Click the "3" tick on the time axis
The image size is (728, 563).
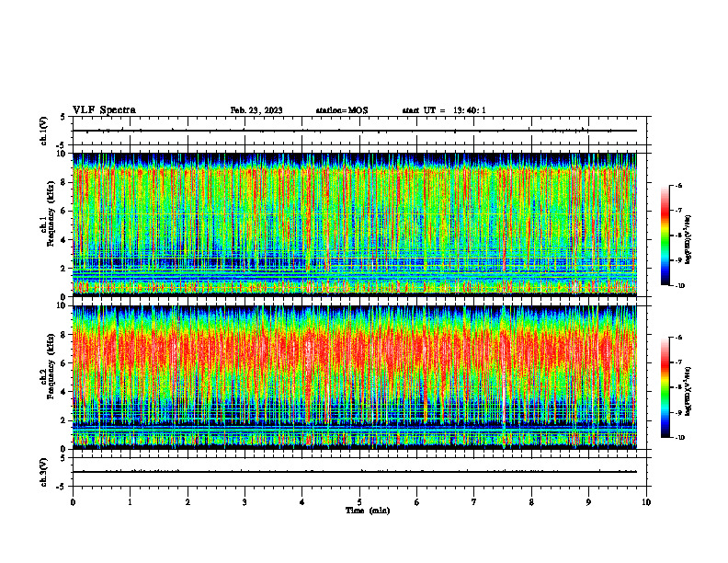[x=245, y=502]
